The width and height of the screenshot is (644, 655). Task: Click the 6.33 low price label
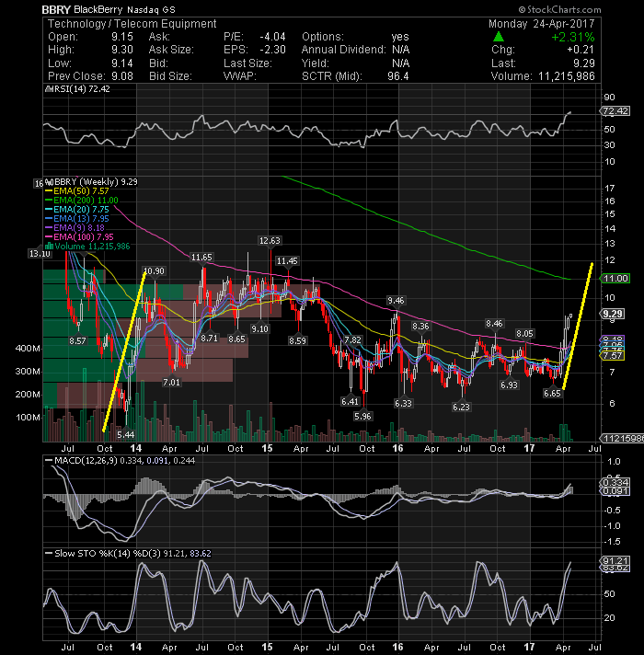[403, 403]
